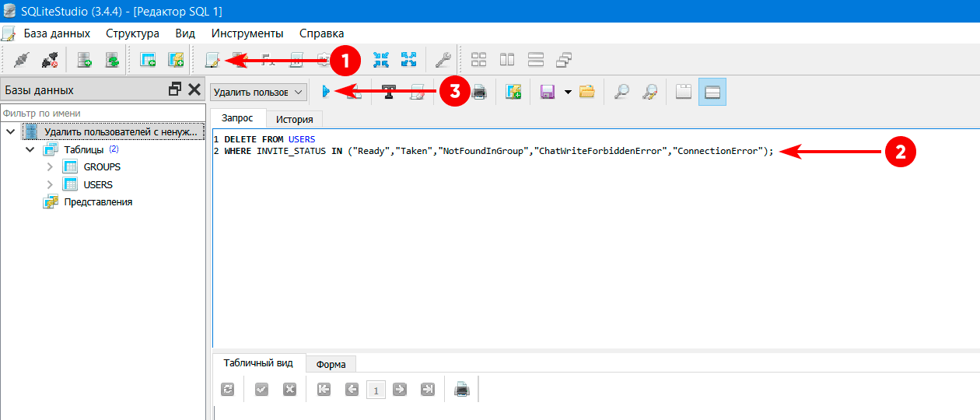
Task: Expand the GROUPS table node
Action: click(50, 166)
